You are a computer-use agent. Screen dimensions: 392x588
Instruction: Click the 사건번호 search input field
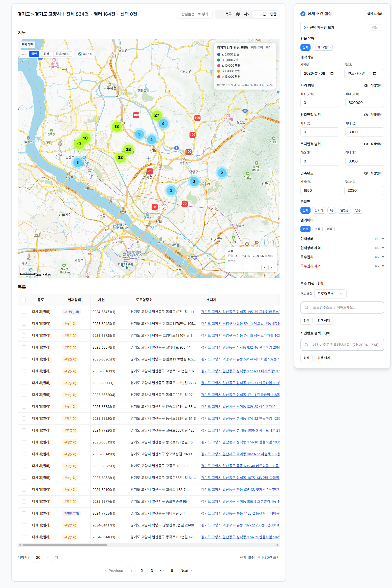342,345
